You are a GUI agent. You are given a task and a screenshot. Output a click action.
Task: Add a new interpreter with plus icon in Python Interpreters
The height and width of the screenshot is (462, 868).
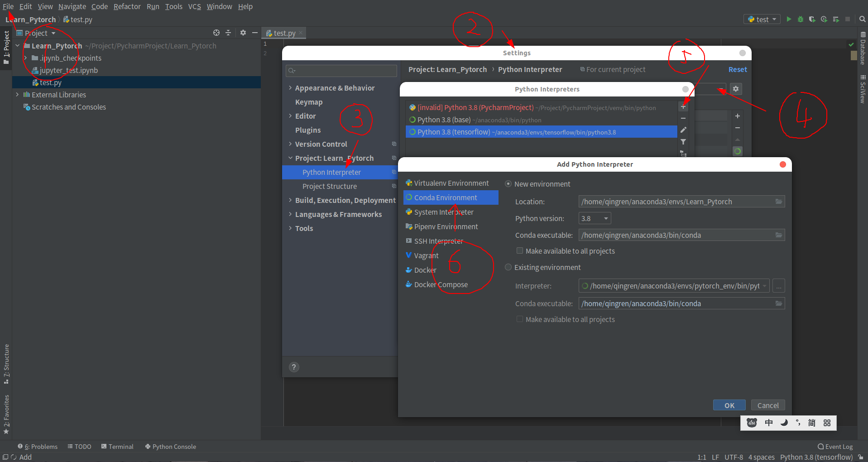(683, 107)
